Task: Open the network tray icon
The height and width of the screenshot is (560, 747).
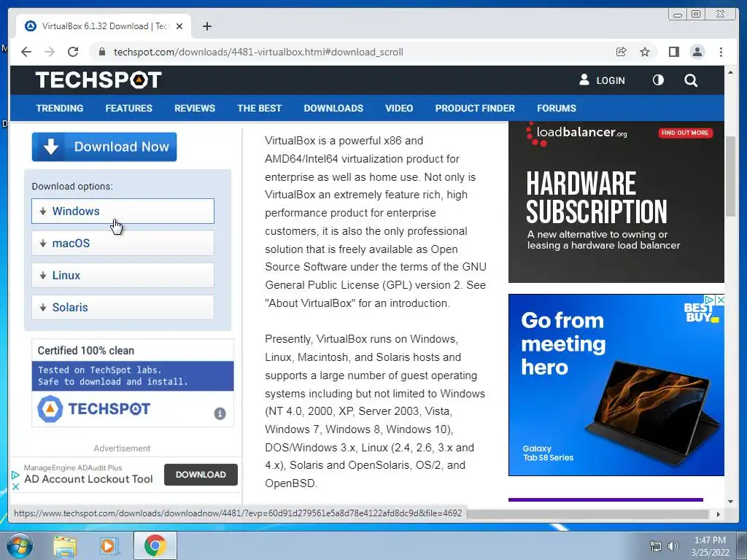Action: pyautogui.click(x=656, y=546)
